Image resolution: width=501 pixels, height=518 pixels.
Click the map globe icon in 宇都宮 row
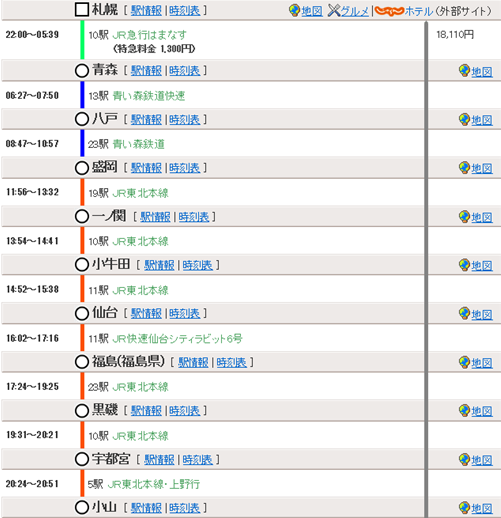click(x=464, y=459)
